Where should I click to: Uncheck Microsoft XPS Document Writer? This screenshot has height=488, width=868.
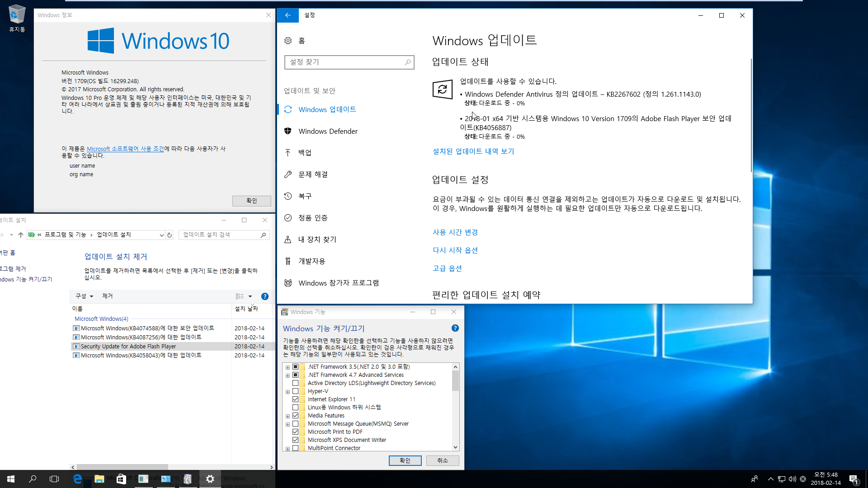[x=295, y=440]
